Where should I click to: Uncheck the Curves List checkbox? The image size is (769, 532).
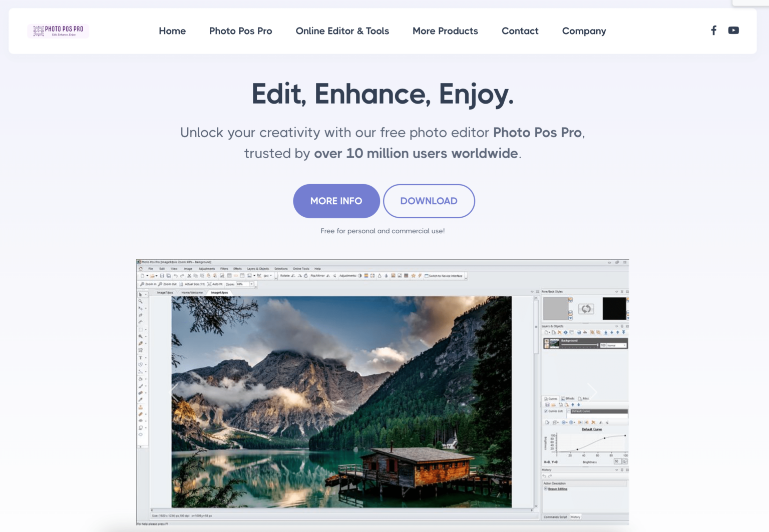(x=546, y=411)
